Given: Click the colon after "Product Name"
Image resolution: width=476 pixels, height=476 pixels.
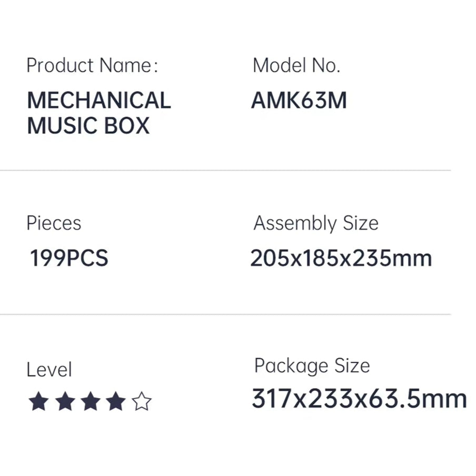Looking at the screenshot, I should [155, 67].
